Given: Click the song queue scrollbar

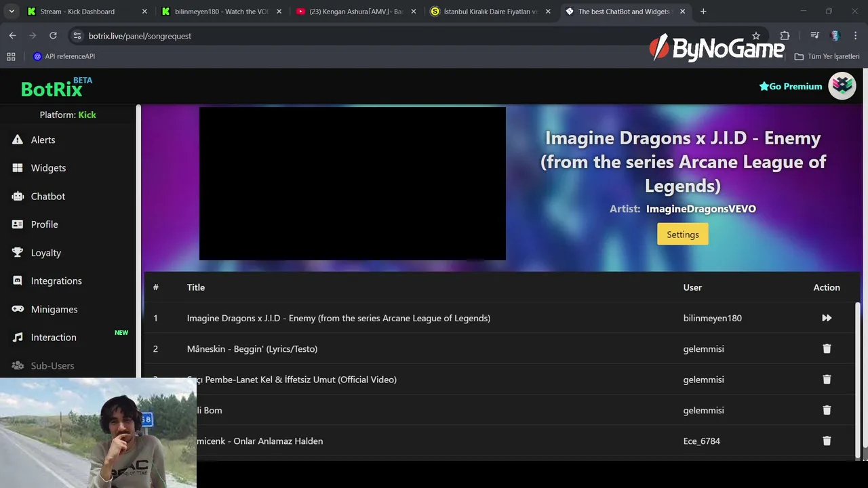Looking at the screenshot, I should pos(858,380).
